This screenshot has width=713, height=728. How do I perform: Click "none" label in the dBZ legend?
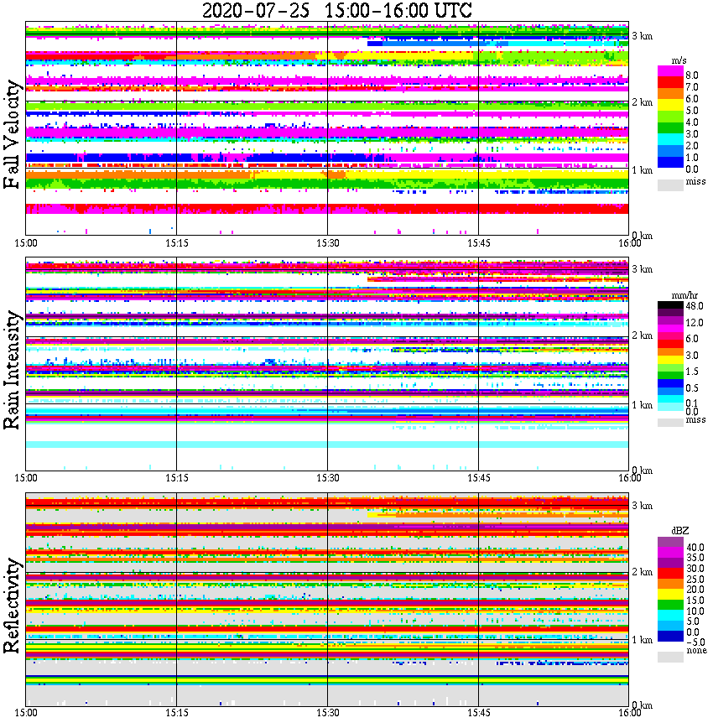point(696,651)
